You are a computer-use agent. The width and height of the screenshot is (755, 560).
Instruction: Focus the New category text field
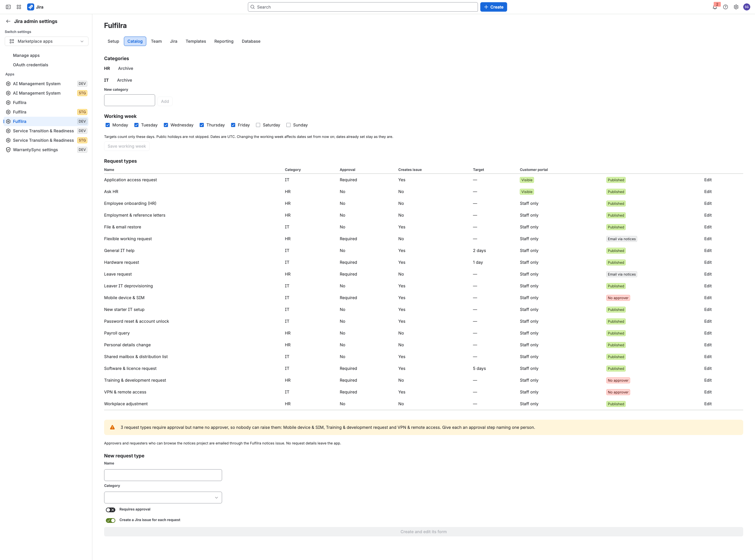129,100
